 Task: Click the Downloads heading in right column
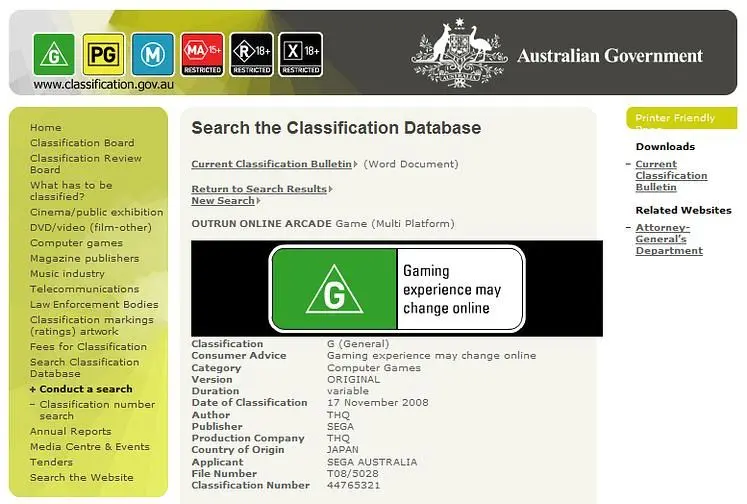(x=665, y=147)
